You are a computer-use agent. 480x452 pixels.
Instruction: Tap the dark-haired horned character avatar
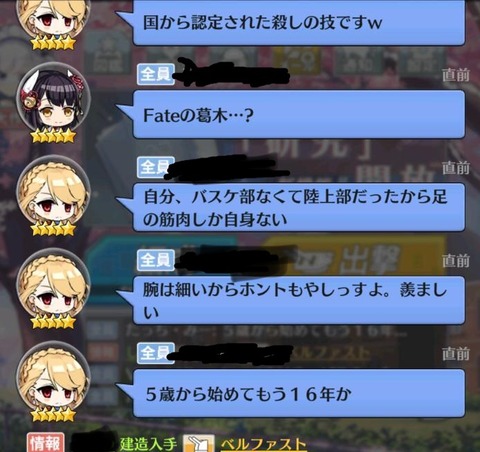pos(53,98)
